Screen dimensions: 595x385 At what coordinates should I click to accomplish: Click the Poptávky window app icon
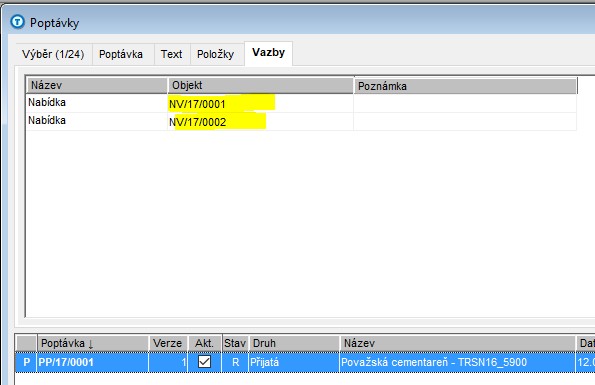pyautogui.click(x=17, y=22)
